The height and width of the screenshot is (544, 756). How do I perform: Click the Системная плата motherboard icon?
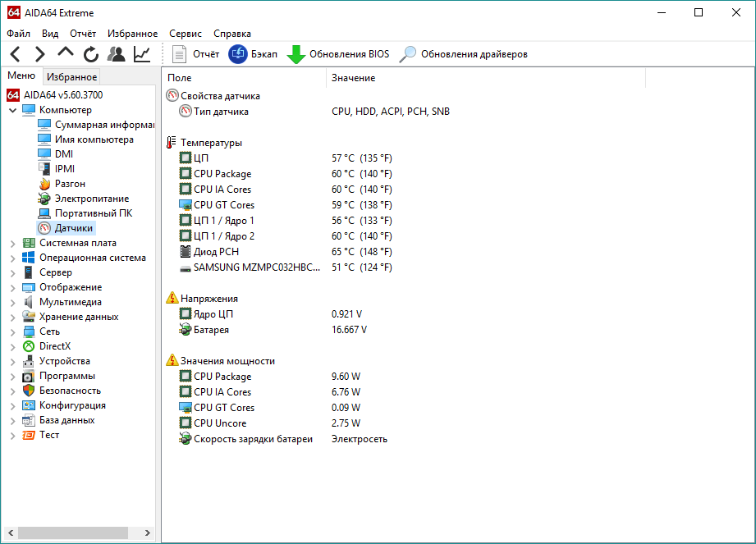point(29,243)
